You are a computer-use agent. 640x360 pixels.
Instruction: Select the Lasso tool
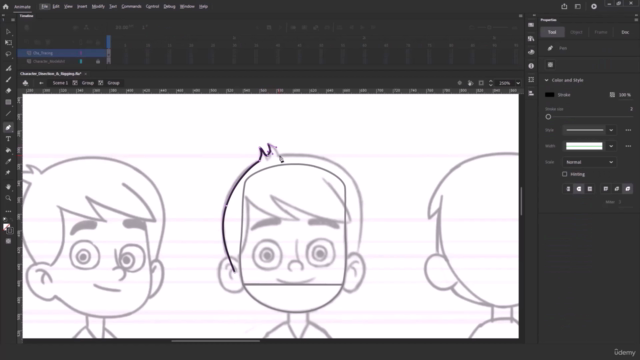8,54
